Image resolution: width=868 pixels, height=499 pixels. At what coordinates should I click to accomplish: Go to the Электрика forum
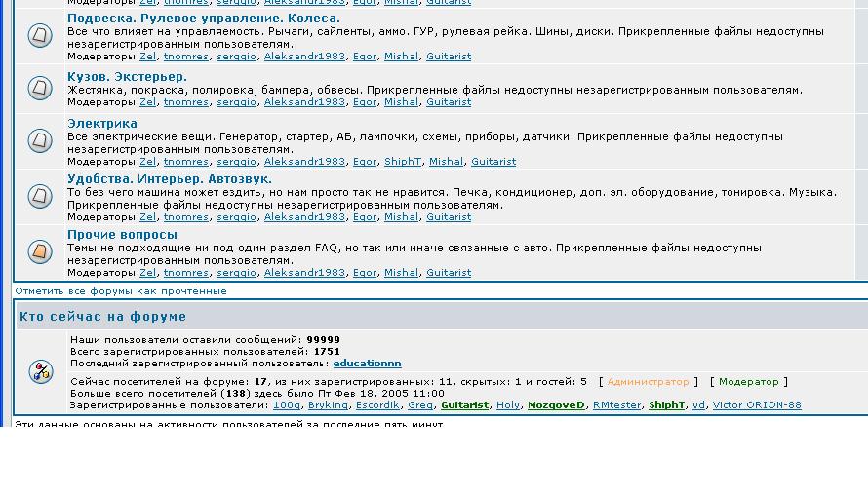pyautogui.click(x=101, y=124)
